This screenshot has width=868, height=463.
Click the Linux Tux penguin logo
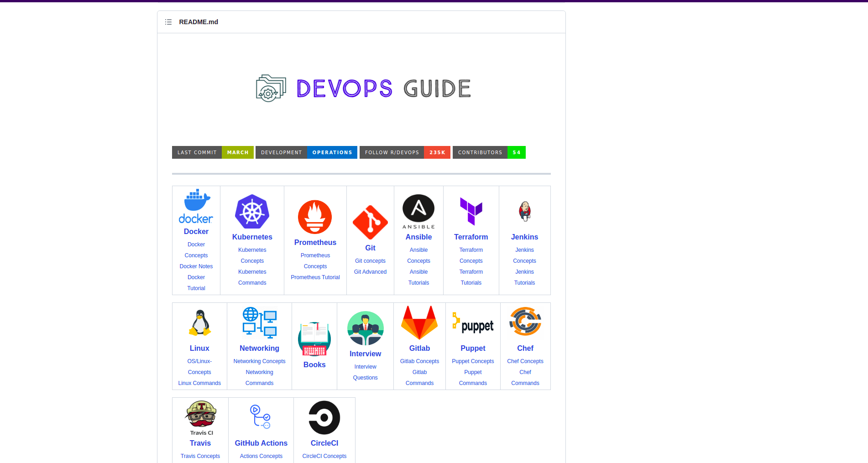(x=200, y=323)
